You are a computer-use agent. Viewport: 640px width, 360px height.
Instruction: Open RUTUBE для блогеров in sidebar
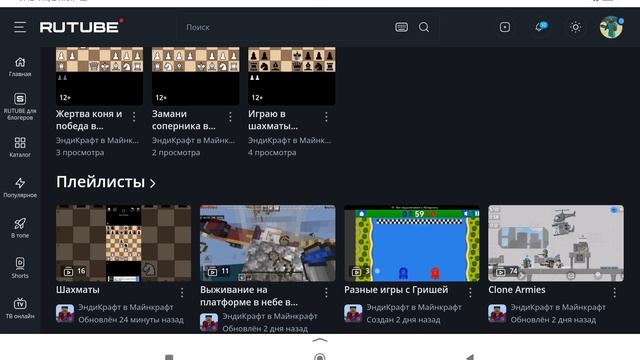(20, 107)
